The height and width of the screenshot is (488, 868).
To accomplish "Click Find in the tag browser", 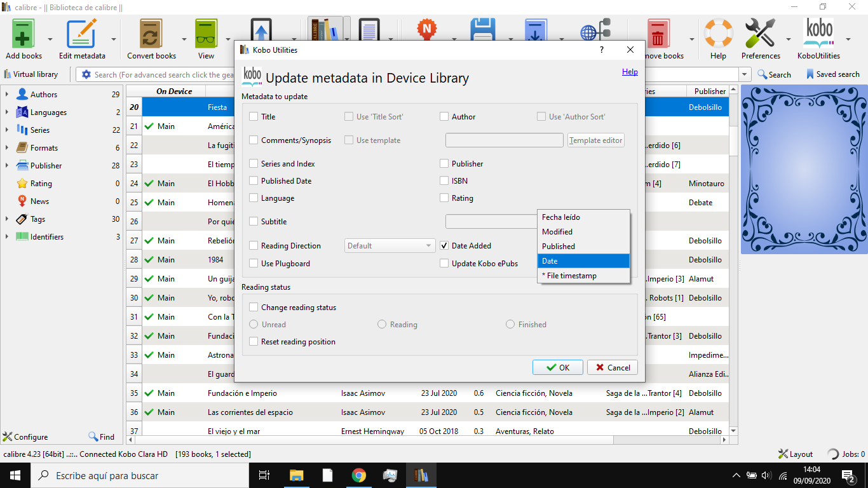I will pos(102,437).
